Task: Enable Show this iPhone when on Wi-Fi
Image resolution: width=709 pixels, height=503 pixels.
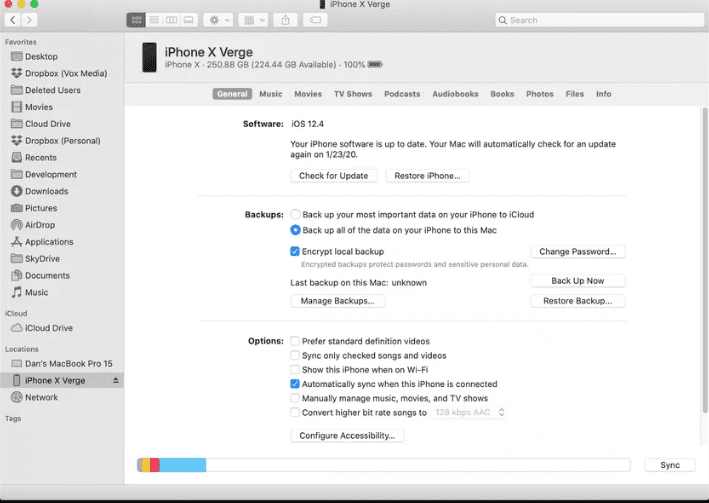Action: 295,370
